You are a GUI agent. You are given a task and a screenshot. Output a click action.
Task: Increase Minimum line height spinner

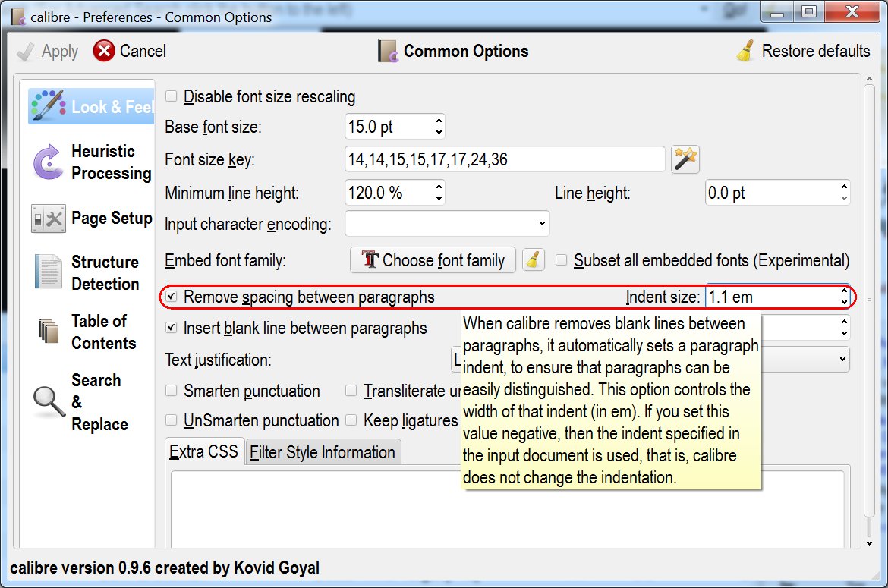click(x=439, y=187)
